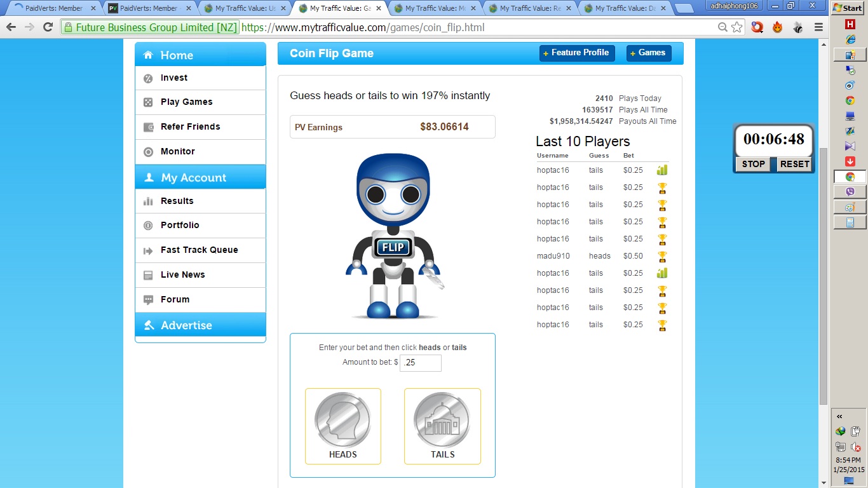Screen dimensions: 868x488
Task: Focus the Amount to bet input field
Action: tap(421, 363)
